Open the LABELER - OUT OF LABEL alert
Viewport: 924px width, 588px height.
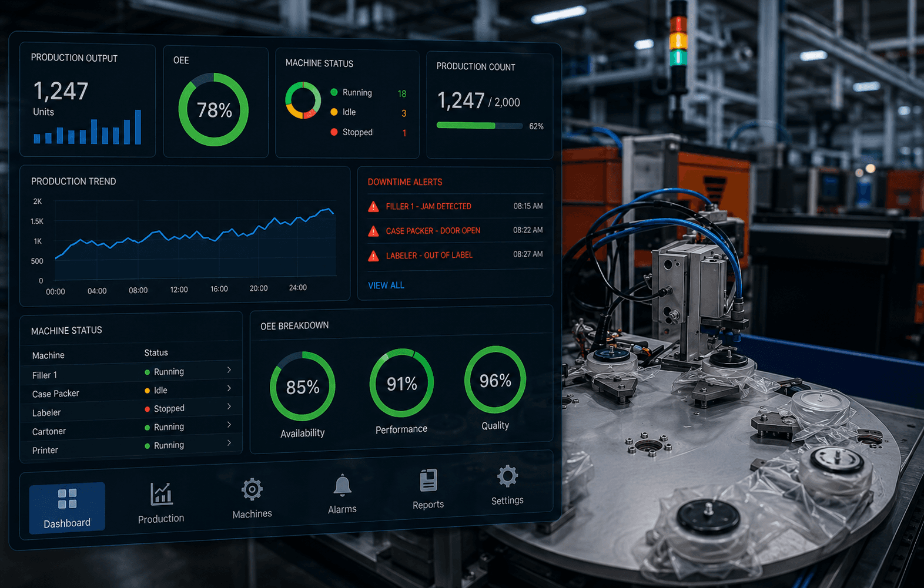pos(429,256)
